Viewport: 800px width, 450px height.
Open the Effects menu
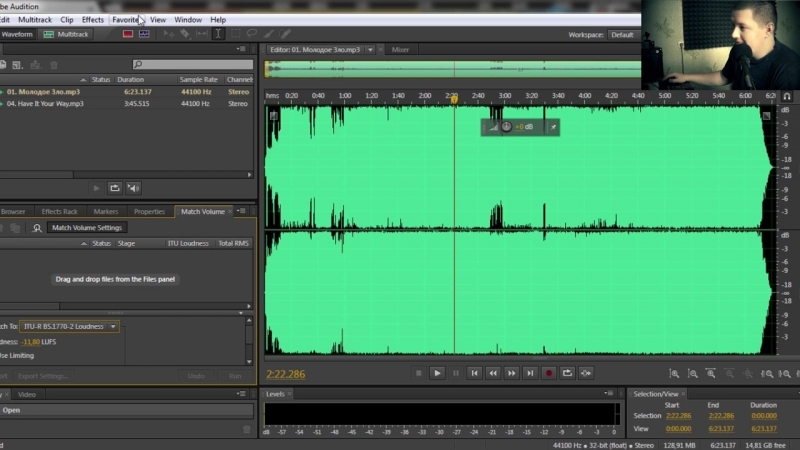[92, 19]
